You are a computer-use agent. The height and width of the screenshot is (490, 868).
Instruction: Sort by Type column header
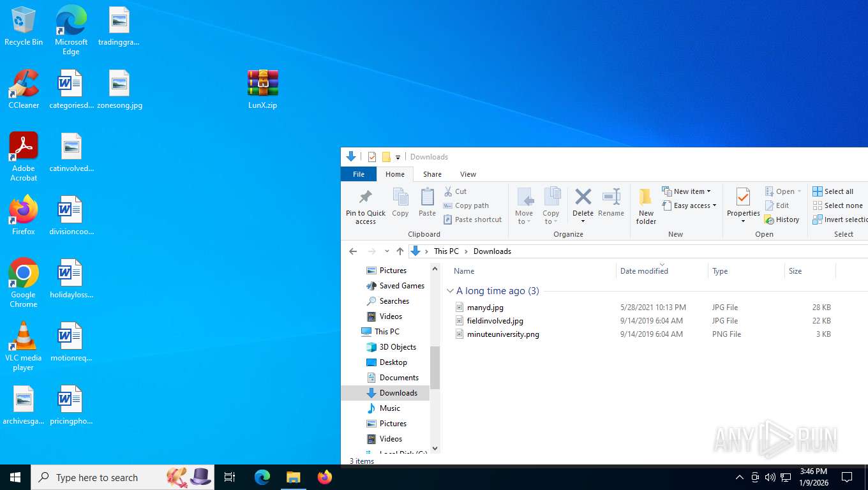pos(746,271)
